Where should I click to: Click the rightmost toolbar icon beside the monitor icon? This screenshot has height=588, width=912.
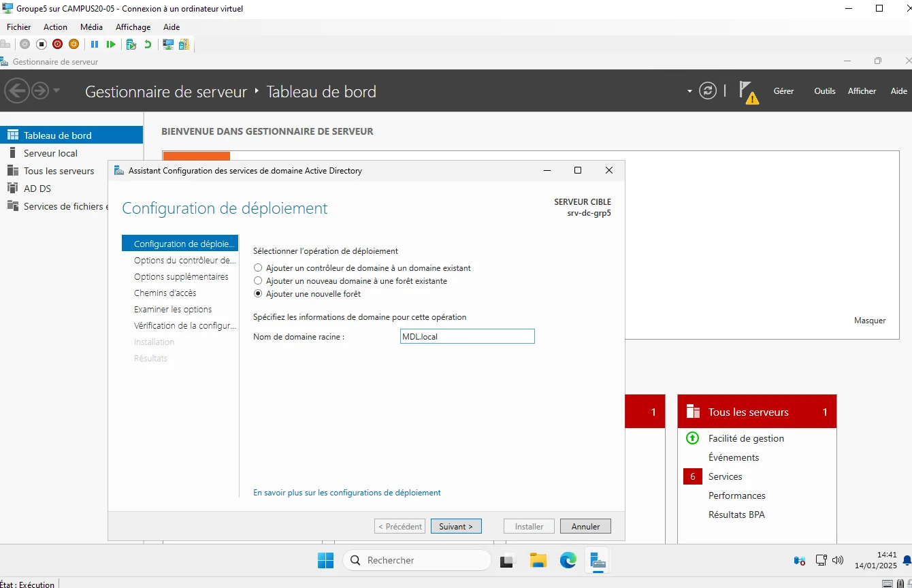(184, 44)
